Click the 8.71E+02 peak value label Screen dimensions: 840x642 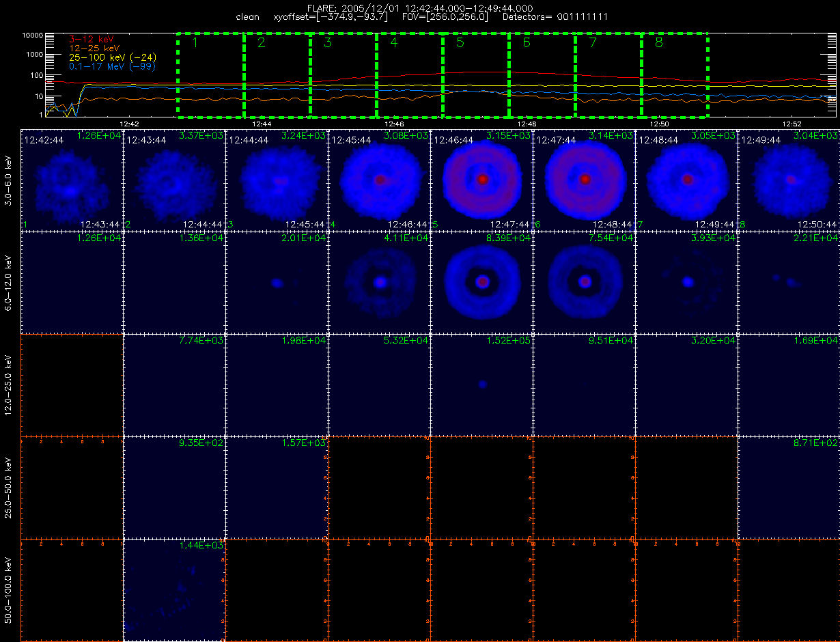817,443
